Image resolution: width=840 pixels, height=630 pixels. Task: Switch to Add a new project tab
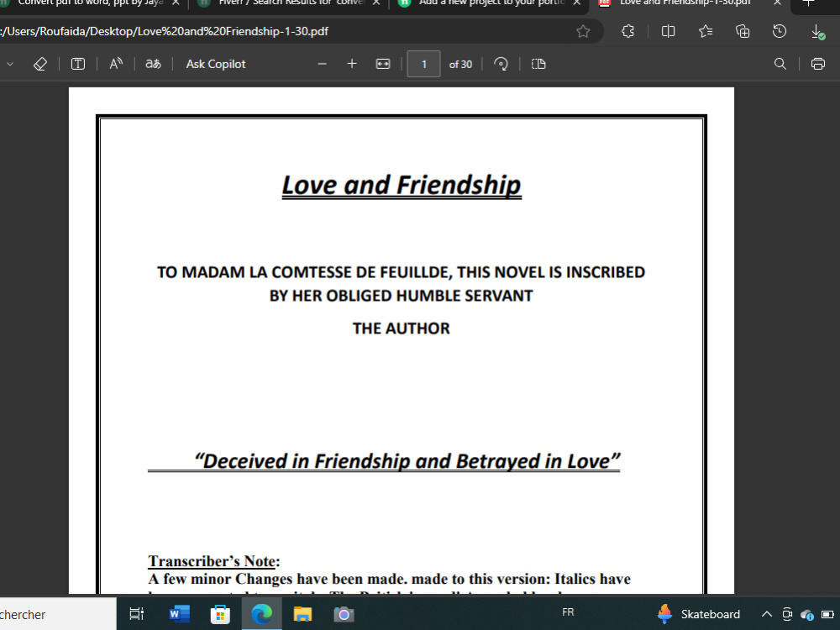click(485, 3)
